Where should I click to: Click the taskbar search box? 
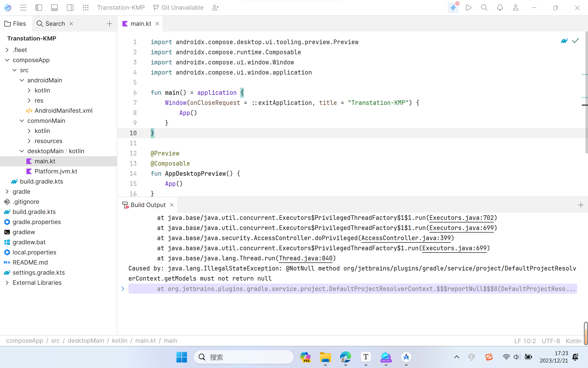coord(244,357)
